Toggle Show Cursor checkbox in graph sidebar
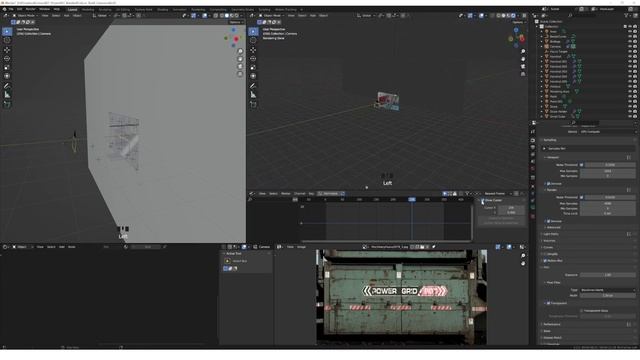Viewport: 640px width, 360px height. [x=482, y=200]
